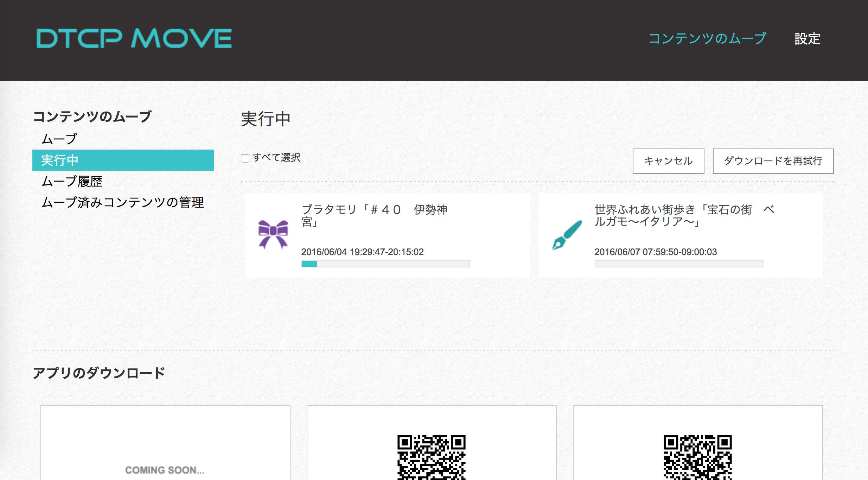Select 実行中 in the sidebar
868x480 pixels.
[123, 160]
